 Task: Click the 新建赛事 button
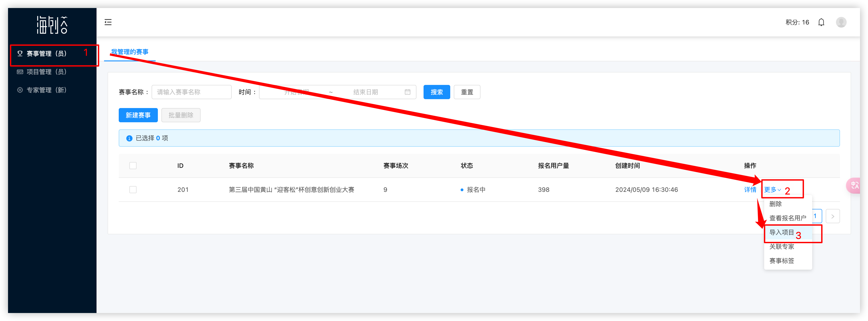click(138, 115)
